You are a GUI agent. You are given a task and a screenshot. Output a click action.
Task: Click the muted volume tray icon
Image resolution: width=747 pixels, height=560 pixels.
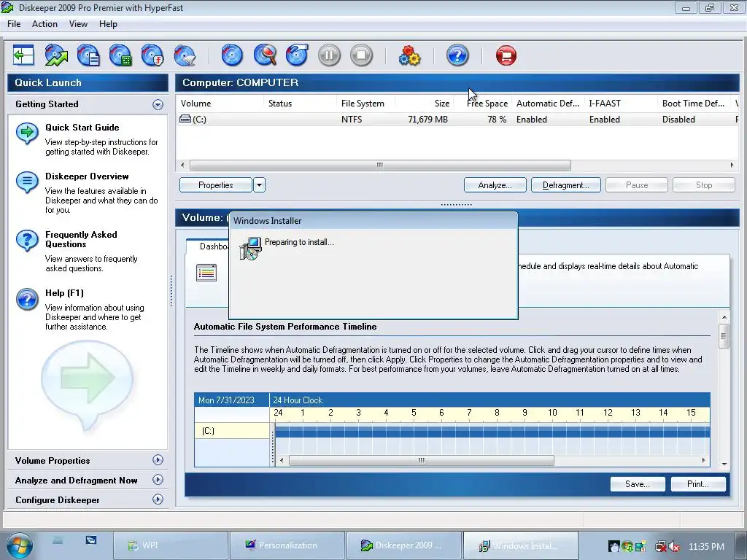point(674,546)
